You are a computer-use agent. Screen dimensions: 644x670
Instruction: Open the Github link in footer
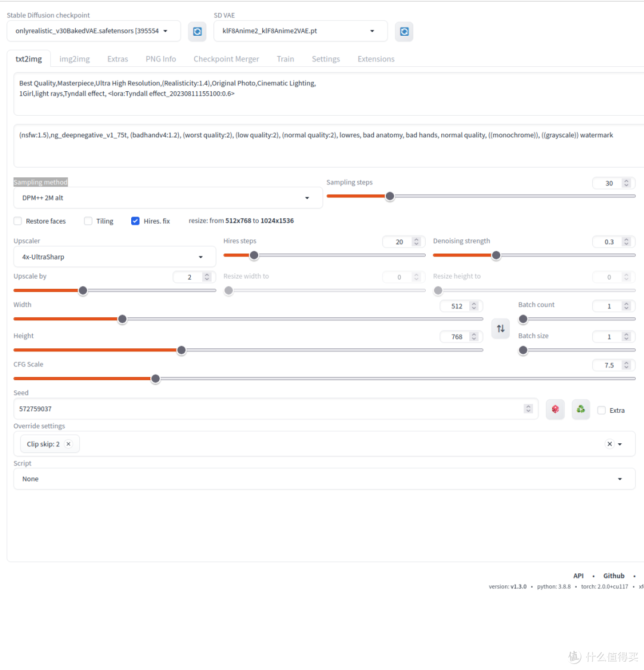coord(614,576)
